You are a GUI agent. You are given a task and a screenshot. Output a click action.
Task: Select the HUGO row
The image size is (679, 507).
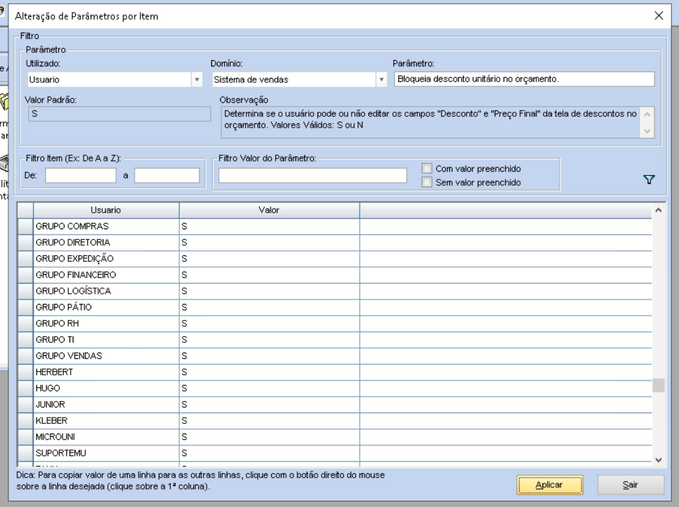335,388
